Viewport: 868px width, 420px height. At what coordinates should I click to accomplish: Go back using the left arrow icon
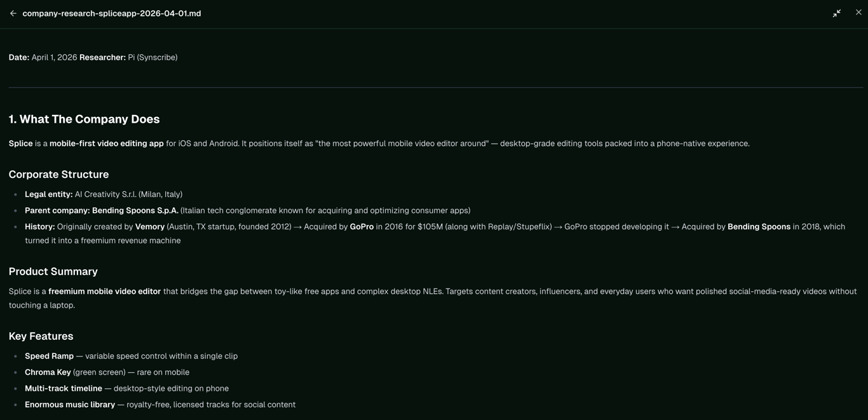point(13,13)
